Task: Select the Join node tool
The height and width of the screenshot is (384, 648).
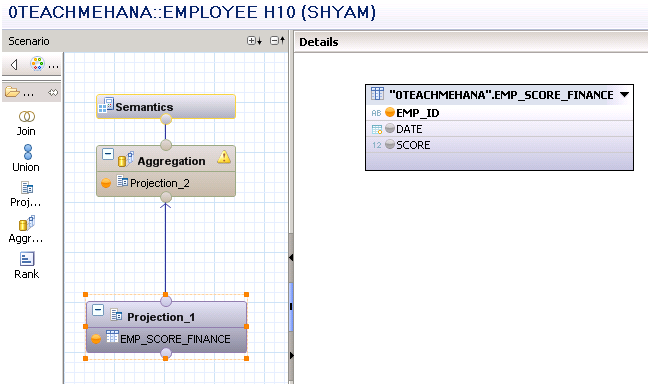Action: coord(26,124)
